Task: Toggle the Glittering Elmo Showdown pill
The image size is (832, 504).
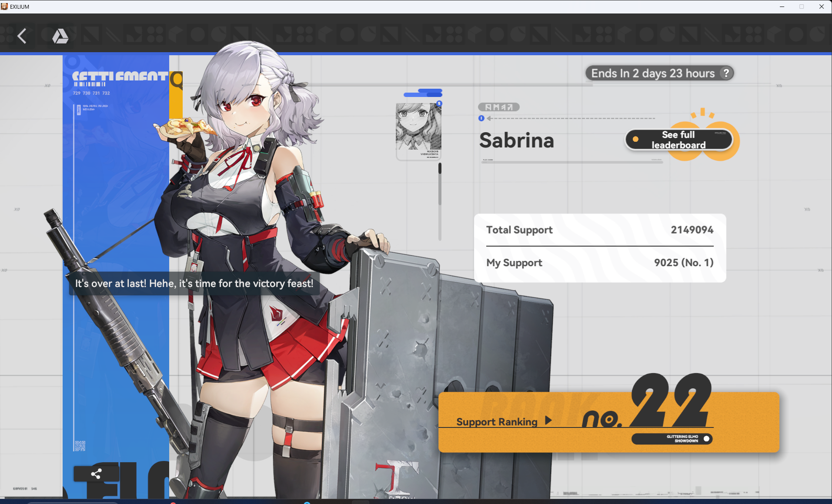Action: coord(672,439)
